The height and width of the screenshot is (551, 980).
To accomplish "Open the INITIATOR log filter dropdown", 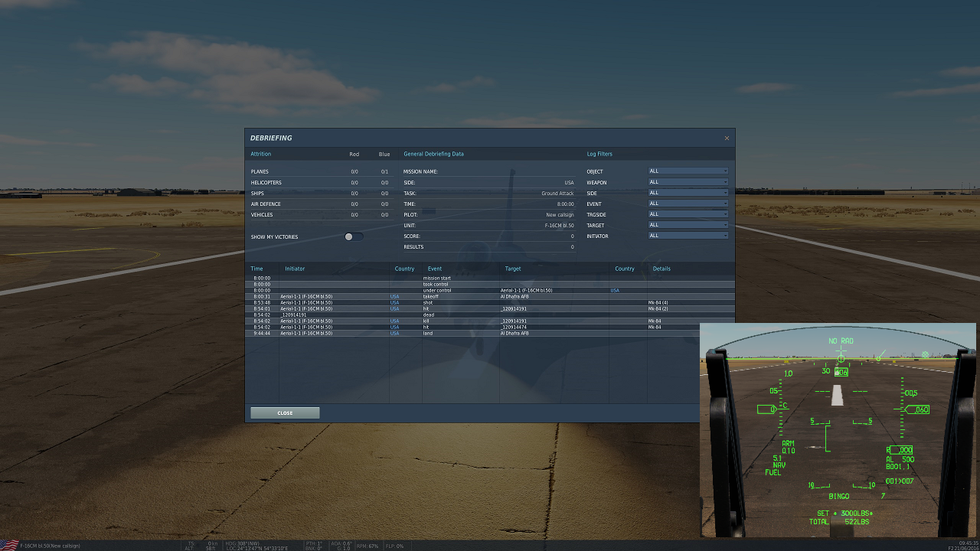I will (688, 236).
